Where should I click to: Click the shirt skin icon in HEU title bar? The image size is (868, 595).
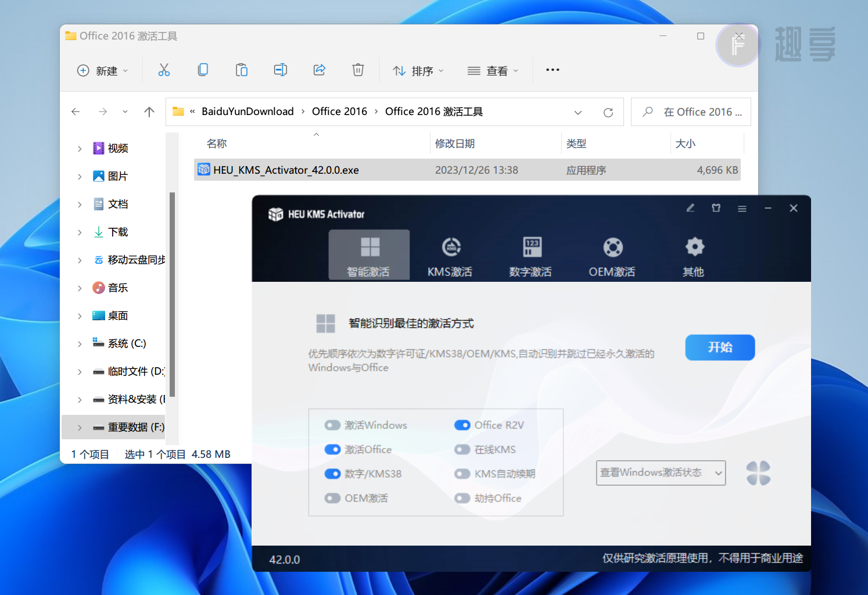click(716, 208)
